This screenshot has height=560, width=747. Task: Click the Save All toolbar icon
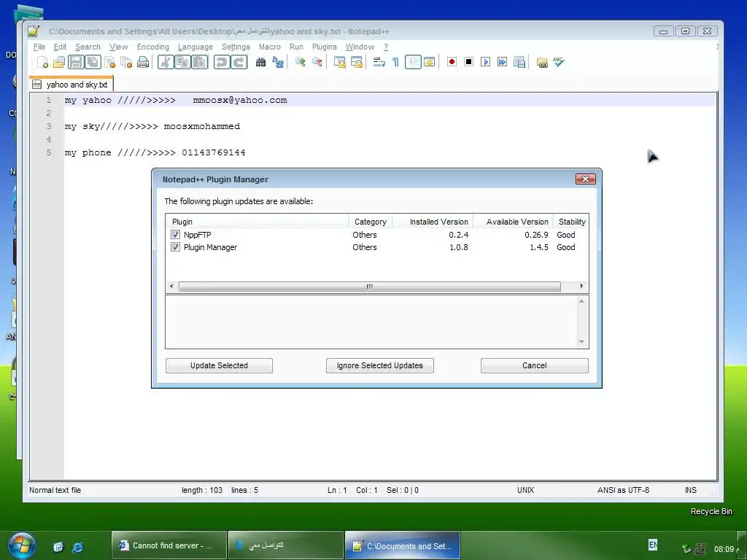pyautogui.click(x=93, y=63)
